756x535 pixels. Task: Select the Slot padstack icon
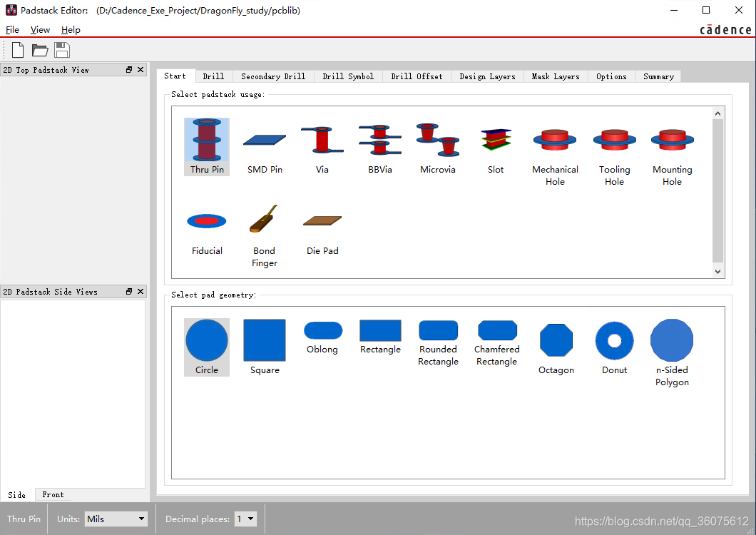tap(496, 147)
